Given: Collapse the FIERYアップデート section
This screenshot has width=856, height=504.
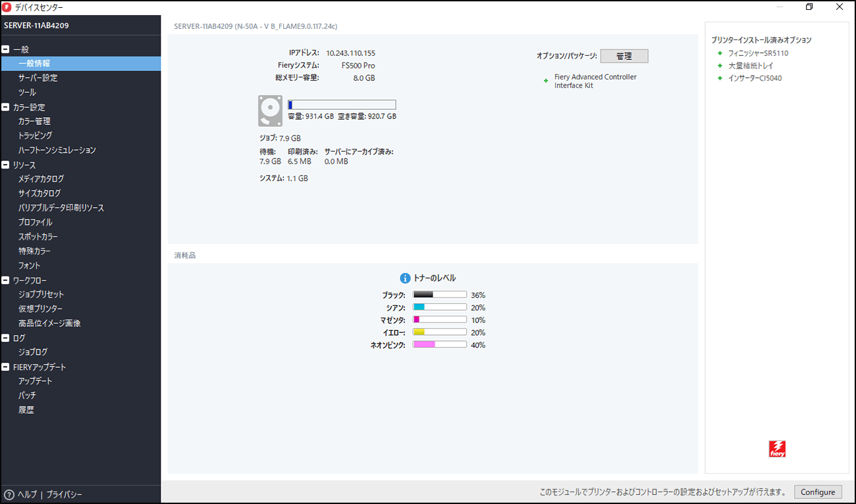Looking at the screenshot, I should (x=6, y=367).
